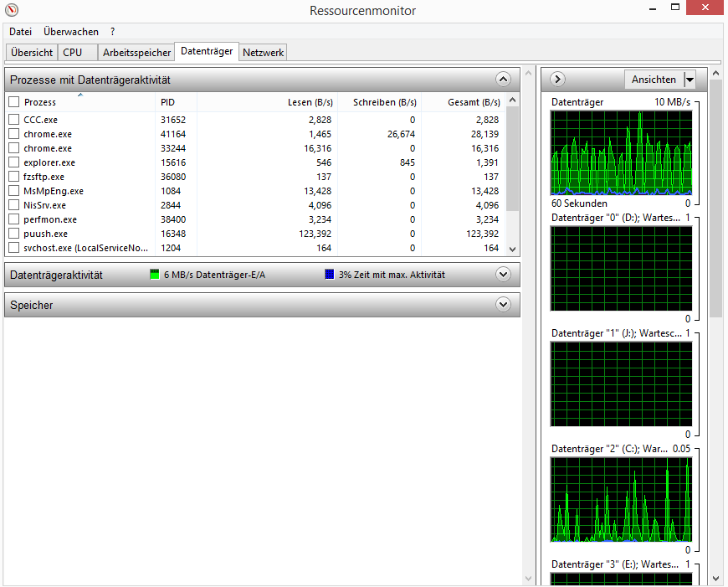Open the Überwachen menu
Image resolution: width=728 pixels, height=587 pixels.
coord(71,32)
